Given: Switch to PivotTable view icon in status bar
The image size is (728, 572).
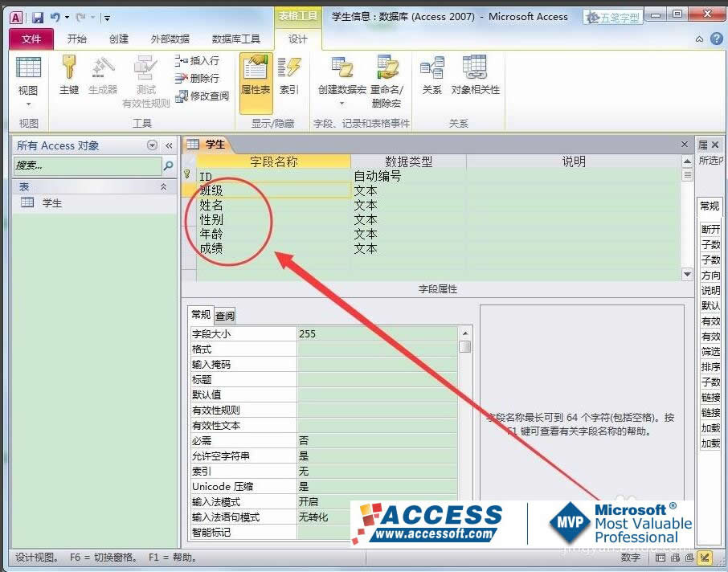Looking at the screenshot, I should (x=675, y=558).
